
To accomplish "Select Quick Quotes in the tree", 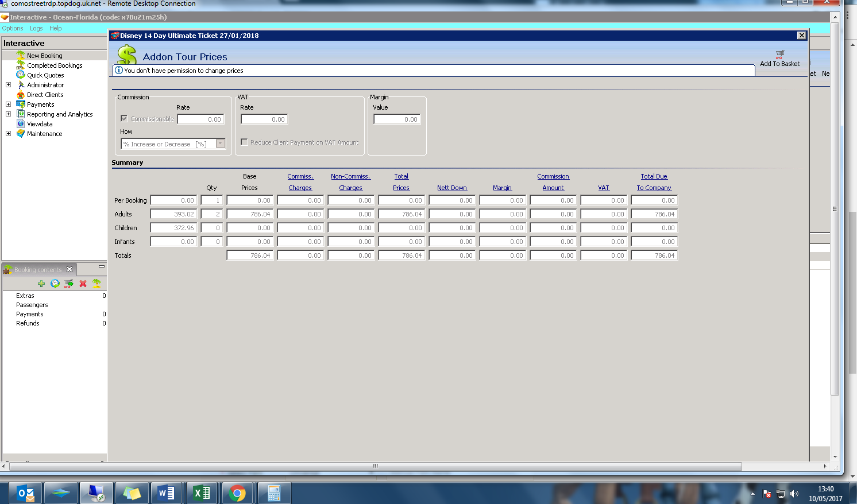I will (x=45, y=75).
